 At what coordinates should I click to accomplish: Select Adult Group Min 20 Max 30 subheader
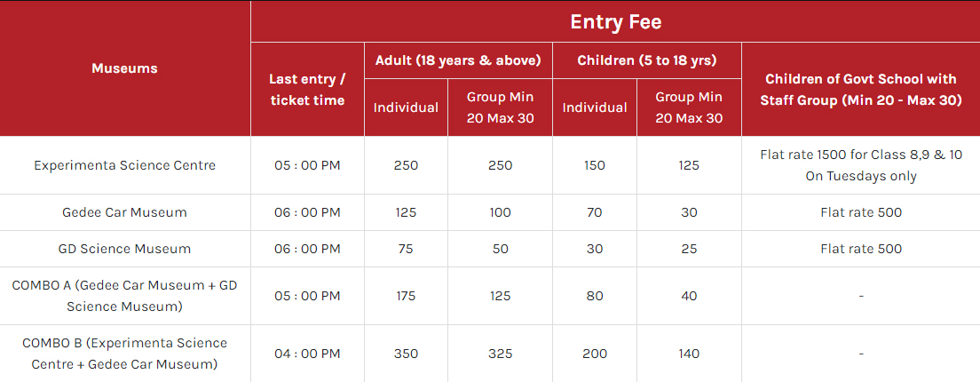point(500,107)
